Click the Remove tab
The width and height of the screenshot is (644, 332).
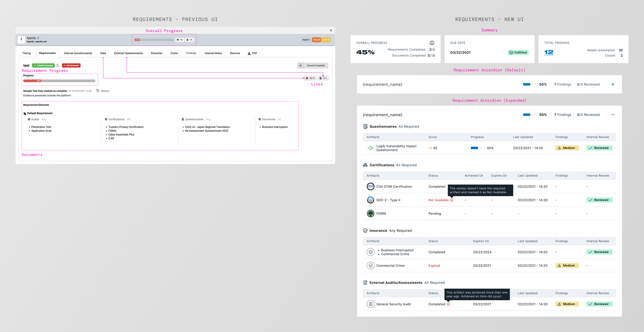(x=235, y=53)
